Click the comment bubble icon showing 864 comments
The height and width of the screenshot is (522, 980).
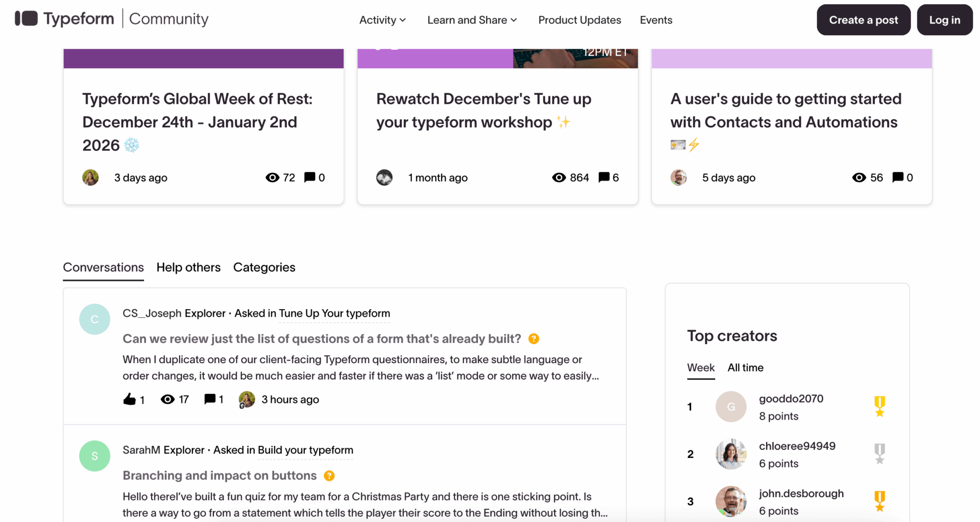point(604,177)
